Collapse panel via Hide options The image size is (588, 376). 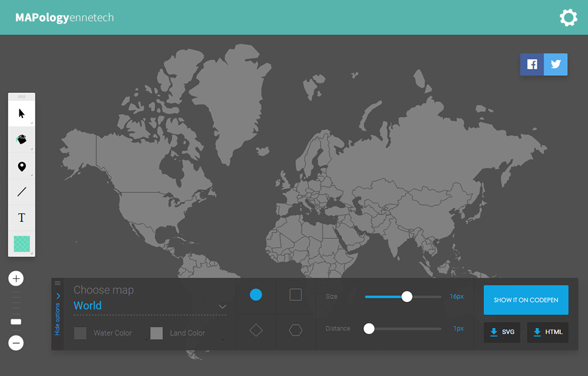(x=58, y=314)
